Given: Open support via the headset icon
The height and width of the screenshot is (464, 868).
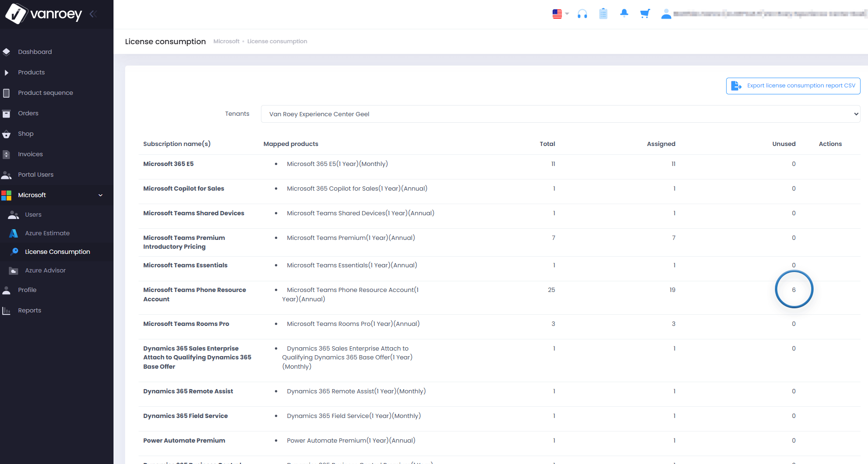Looking at the screenshot, I should coord(582,14).
